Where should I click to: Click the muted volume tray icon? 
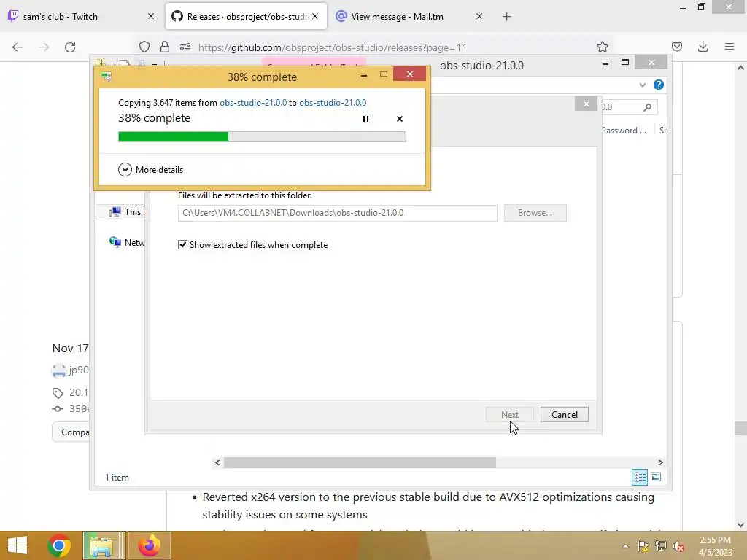(678, 546)
